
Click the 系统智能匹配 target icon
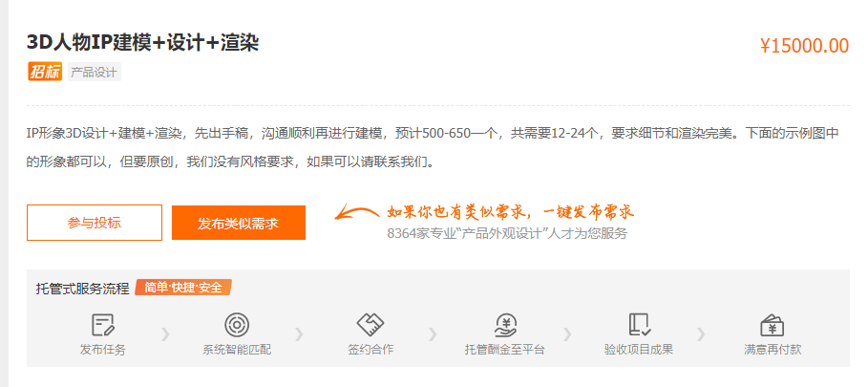coord(237,325)
